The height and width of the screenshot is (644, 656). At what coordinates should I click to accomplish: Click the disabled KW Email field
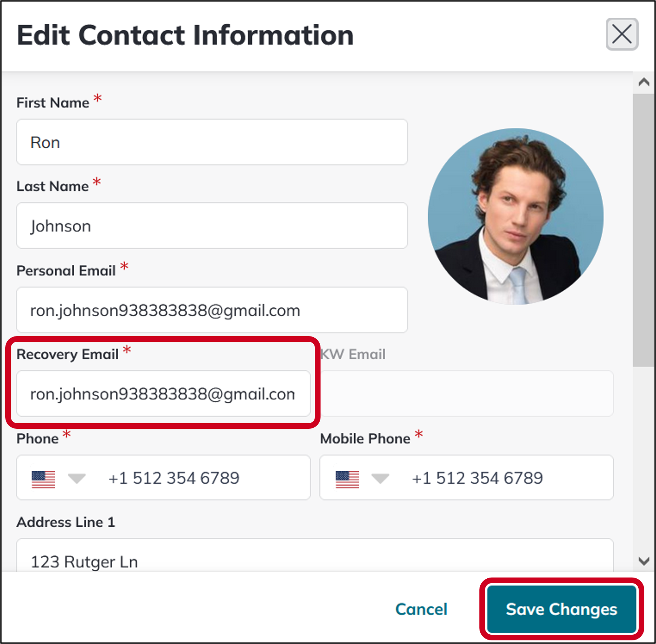pyautogui.click(x=464, y=394)
